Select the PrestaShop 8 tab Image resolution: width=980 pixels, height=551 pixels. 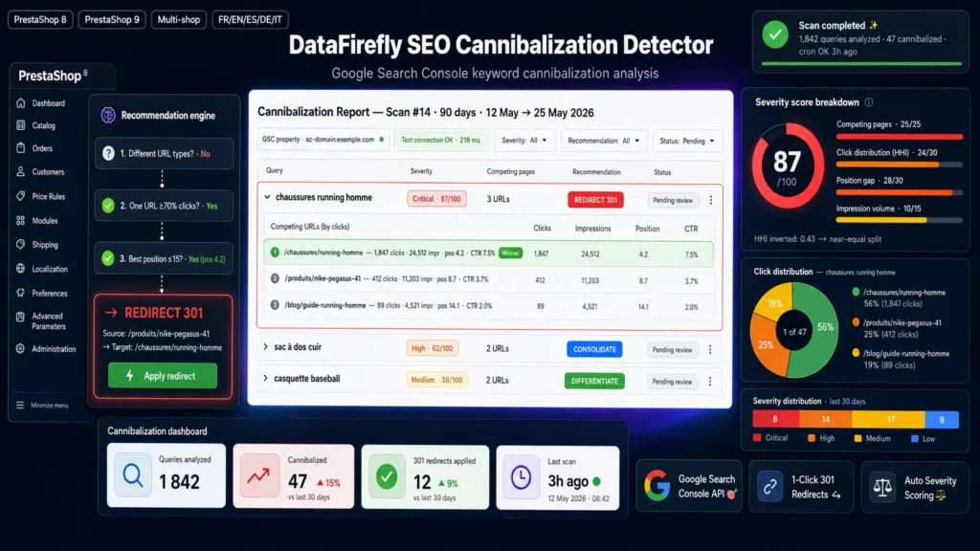tap(40, 19)
